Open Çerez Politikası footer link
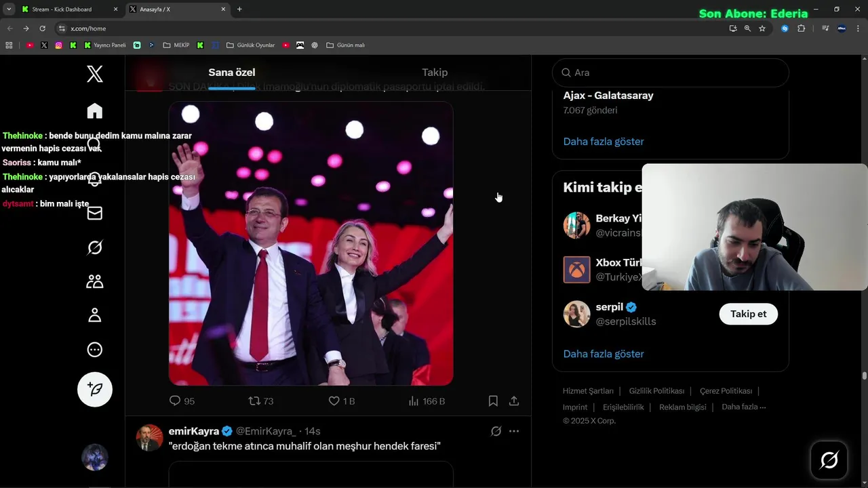868x488 pixels. (x=726, y=390)
